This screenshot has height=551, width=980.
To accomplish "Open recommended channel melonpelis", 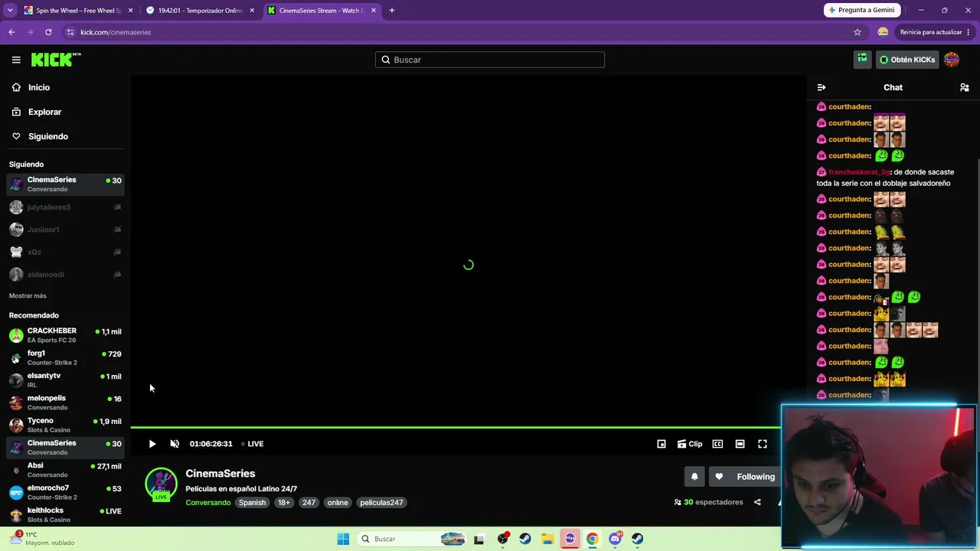I will (x=65, y=403).
